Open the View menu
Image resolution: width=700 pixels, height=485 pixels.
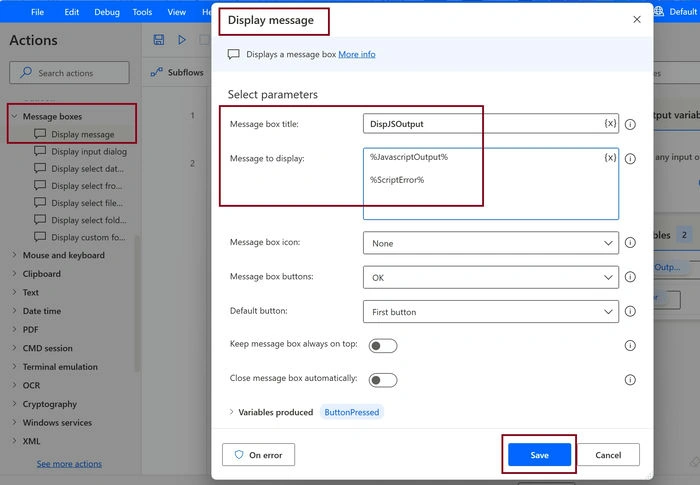click(176, 12)
